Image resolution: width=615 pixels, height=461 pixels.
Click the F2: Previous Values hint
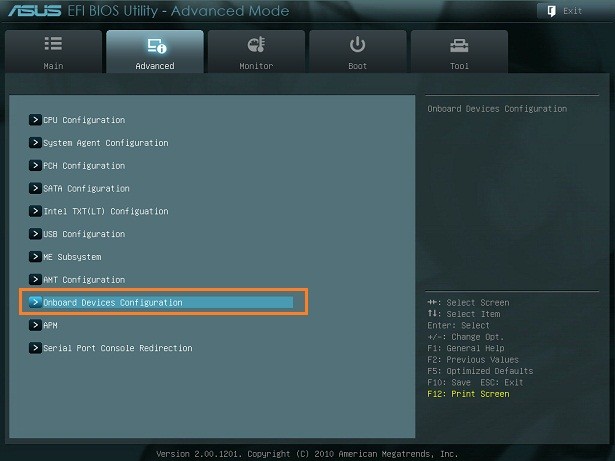(x=473, y=359)
